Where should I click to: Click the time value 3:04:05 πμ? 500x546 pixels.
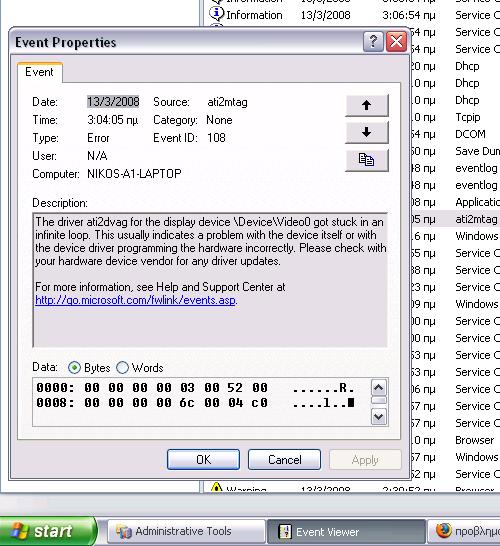[x=112, y=120]
